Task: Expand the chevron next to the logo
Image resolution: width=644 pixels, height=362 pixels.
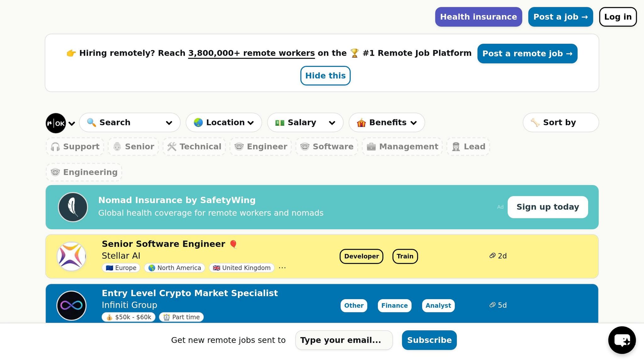Action: [72, 123]
